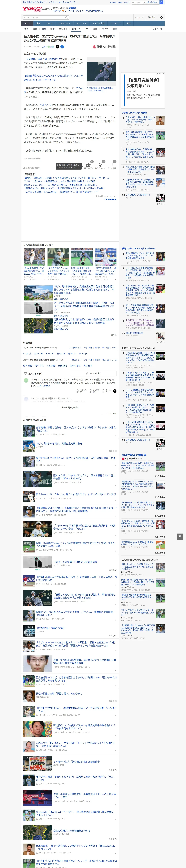Open the 科学 category
The height and width of the screenshot is (868, 186).
point(95,29)
